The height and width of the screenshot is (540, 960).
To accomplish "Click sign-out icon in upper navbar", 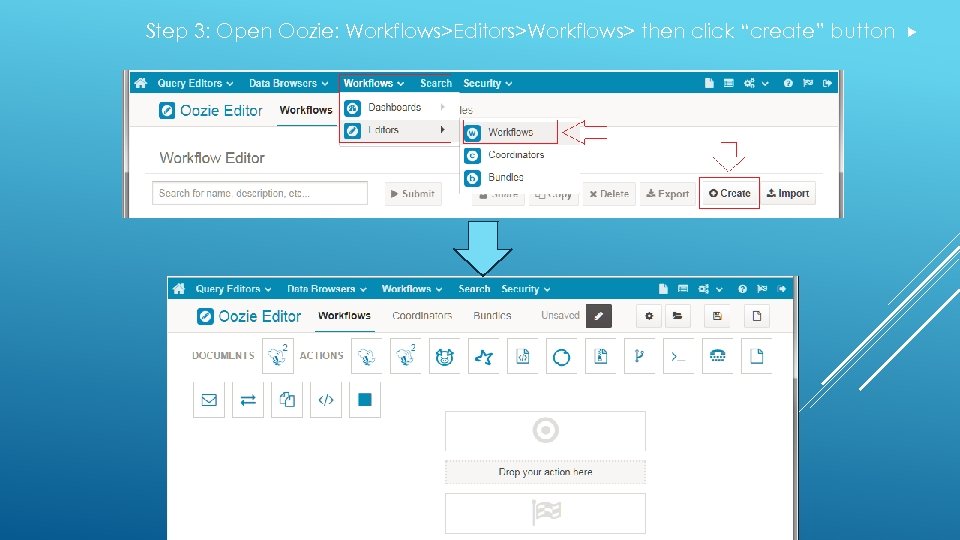I will (x=828, y=83).
